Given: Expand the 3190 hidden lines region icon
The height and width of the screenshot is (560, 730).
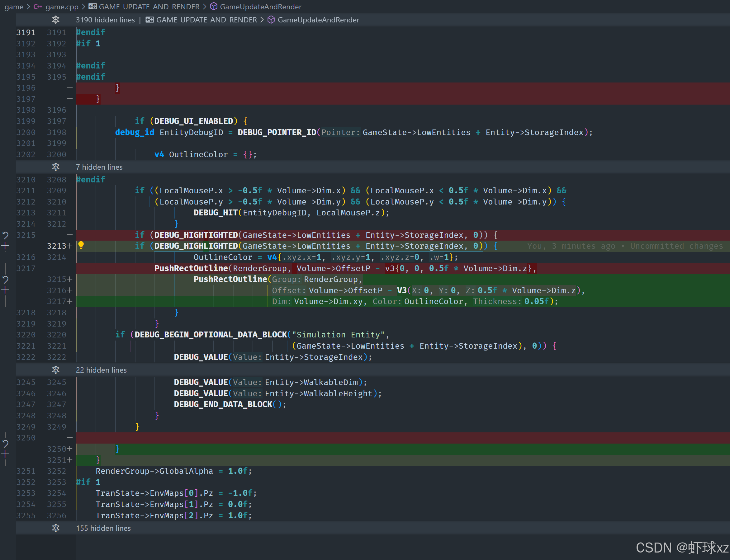Looking at the screenshot, I should tap(56, 20).
